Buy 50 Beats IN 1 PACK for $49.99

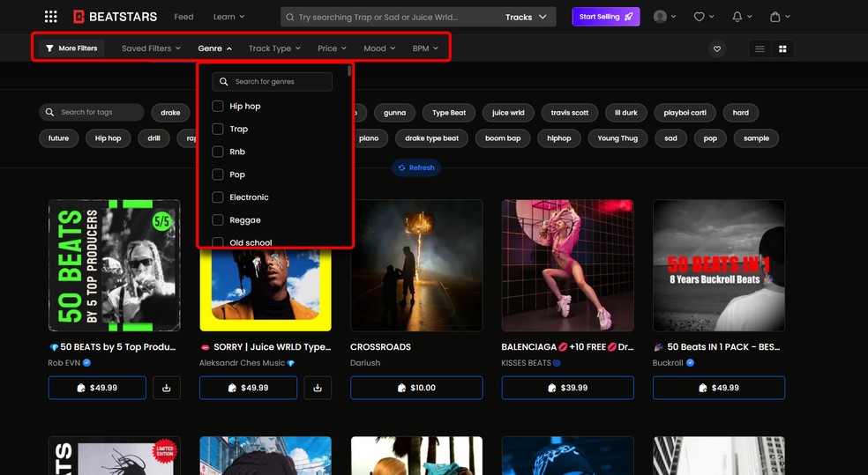(x=719, y=388)
